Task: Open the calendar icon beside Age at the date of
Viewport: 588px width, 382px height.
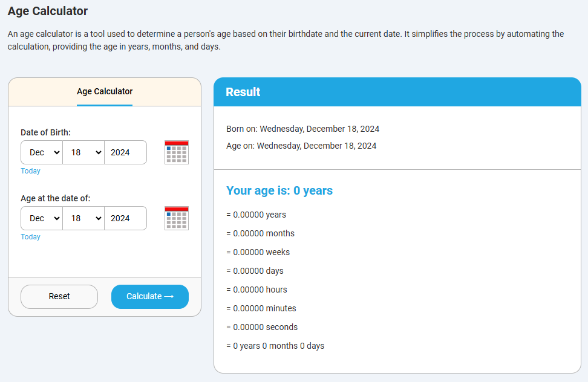Action: [x=177, y=218]
